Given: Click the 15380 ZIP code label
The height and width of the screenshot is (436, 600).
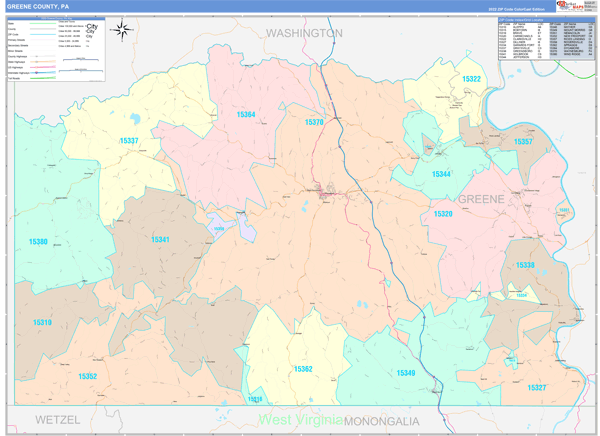Looking at the screenshot, I should point(38,242).
